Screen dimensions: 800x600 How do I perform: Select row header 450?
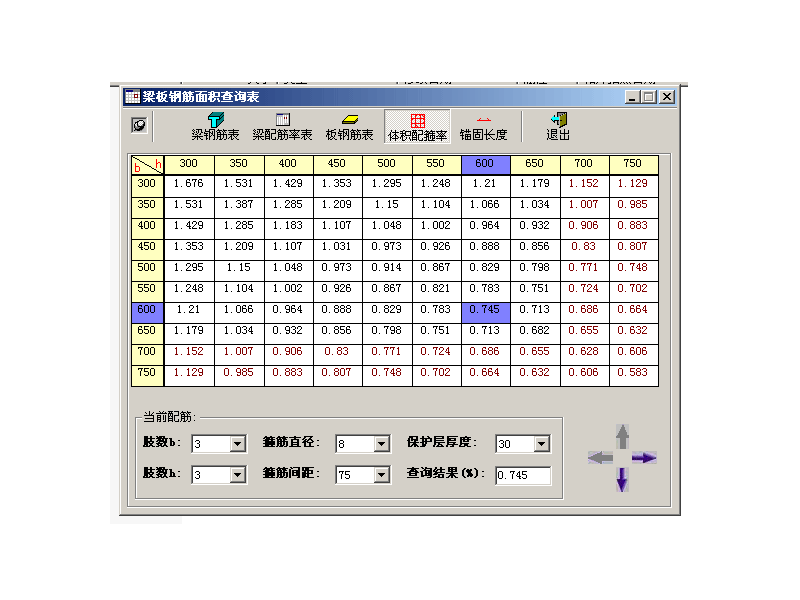(147, 248)
